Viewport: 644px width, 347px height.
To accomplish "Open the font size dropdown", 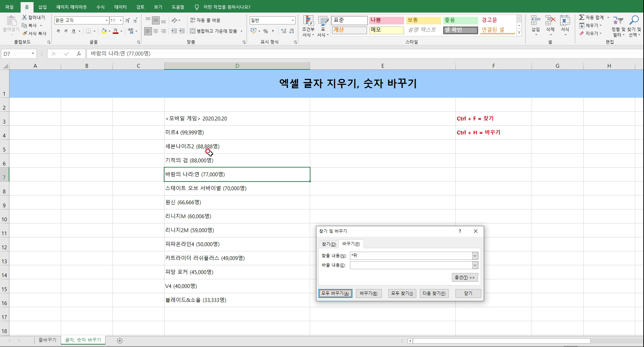I will pyautogui.click(x=120, y=21).
